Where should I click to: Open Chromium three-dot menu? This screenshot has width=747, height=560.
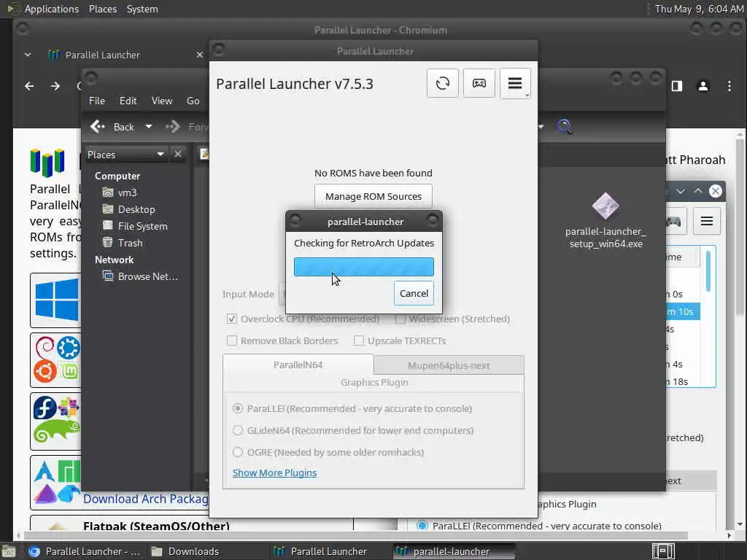coord(729,86)
